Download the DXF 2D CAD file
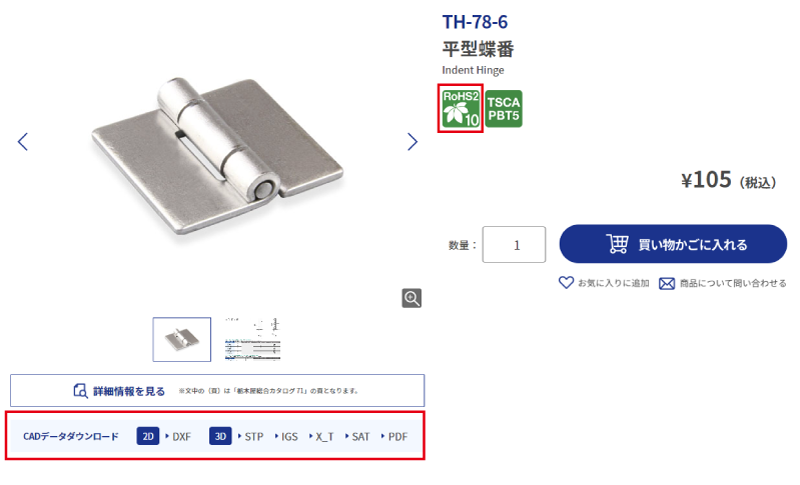 181,437
